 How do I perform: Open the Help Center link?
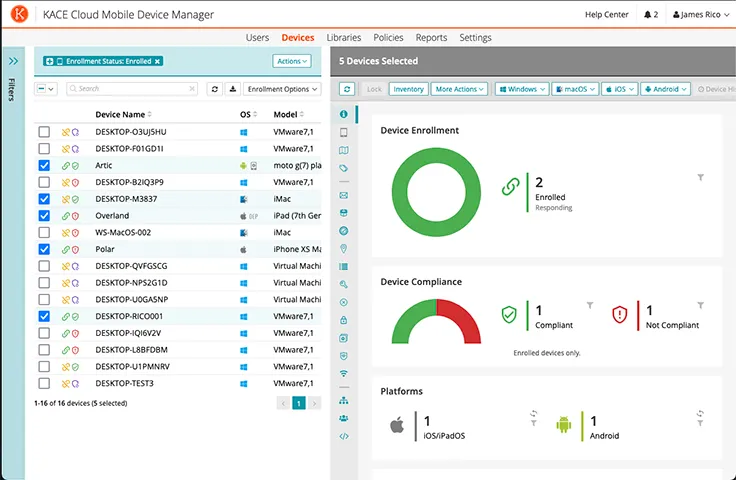[607, 15]
